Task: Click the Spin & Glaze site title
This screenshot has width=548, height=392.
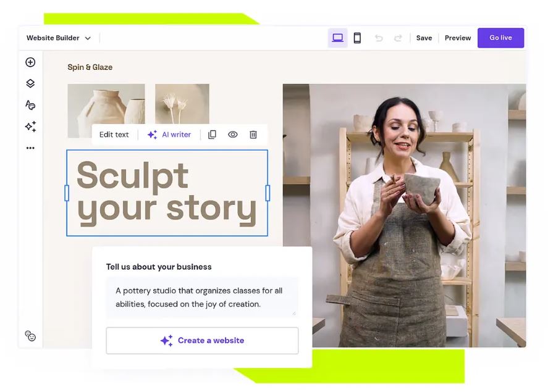Action: pyautogui.click(x=90, y=67)
